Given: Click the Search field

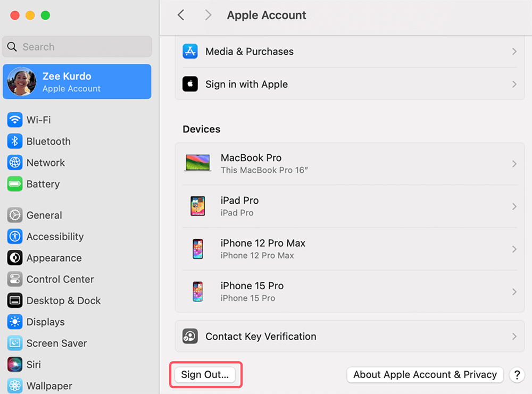Looking at the screenshot, I should pyautogui.click(x=77, y=47).
